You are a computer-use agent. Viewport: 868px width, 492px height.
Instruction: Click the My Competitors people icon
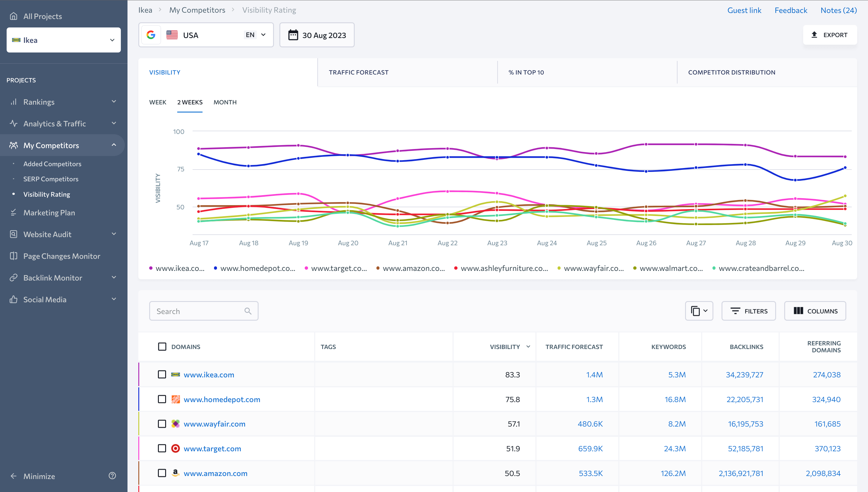coord(14,145)
